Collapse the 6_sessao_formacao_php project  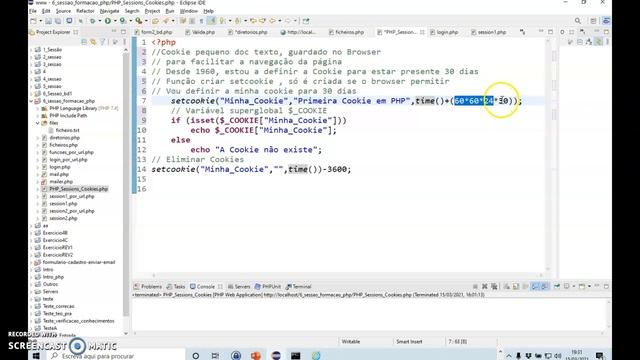31,101
